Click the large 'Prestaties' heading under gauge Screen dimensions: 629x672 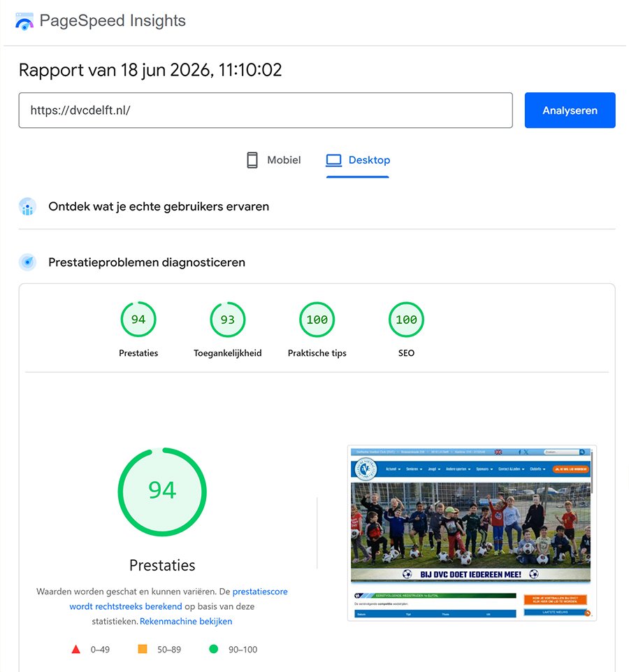pyautogui.click(x=162, y=565)
